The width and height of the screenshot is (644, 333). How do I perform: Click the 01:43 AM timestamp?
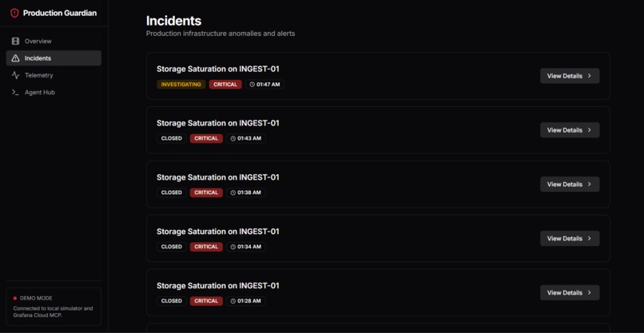(x=249, y=139)
